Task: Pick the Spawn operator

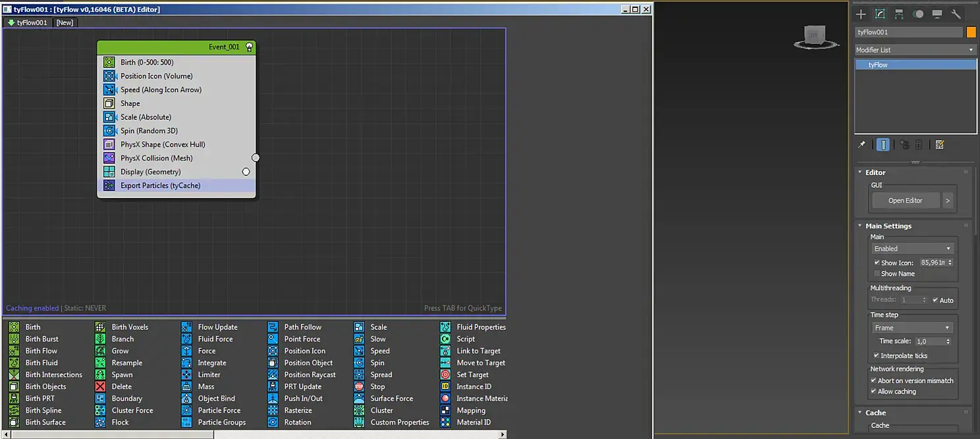Action: [x=114, y=374]
